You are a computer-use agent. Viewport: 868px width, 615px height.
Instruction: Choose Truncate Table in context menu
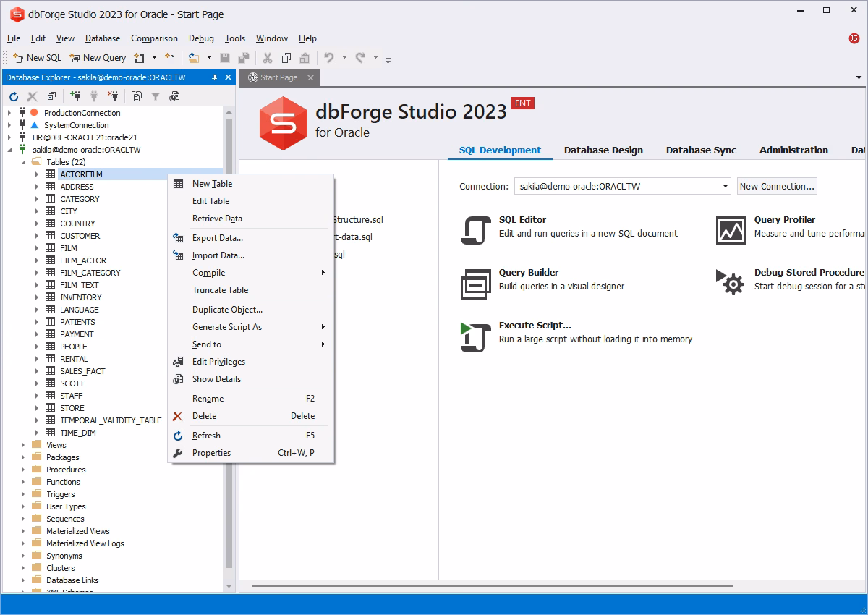(x=251, y=290)
